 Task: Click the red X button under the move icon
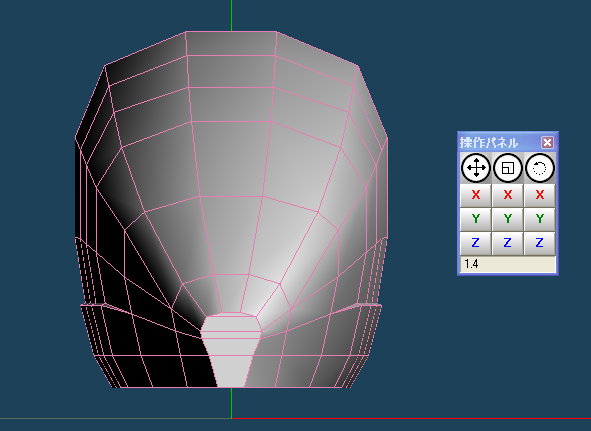click(x=476, y=195)
